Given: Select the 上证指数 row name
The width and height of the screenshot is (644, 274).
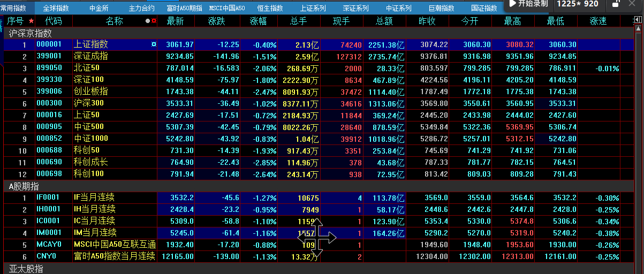Looking at the screenshot, I should (x=90, y=44).
